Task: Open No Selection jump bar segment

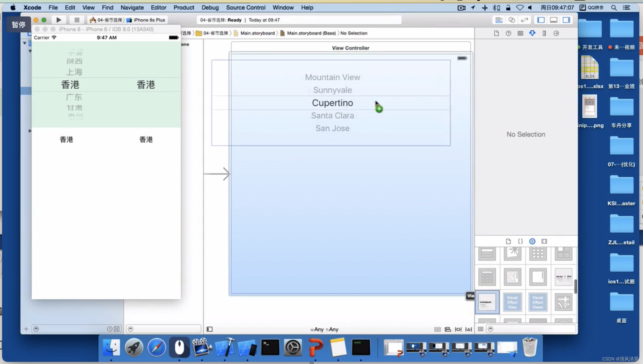Action: pyautogui.click(x=354, y=33)
